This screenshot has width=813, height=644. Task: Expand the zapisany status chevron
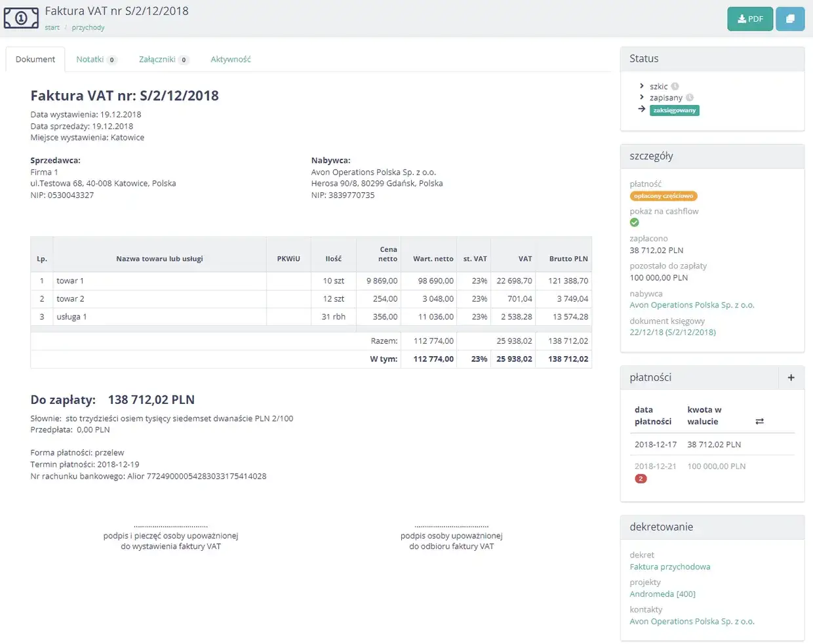coord(642,97)
